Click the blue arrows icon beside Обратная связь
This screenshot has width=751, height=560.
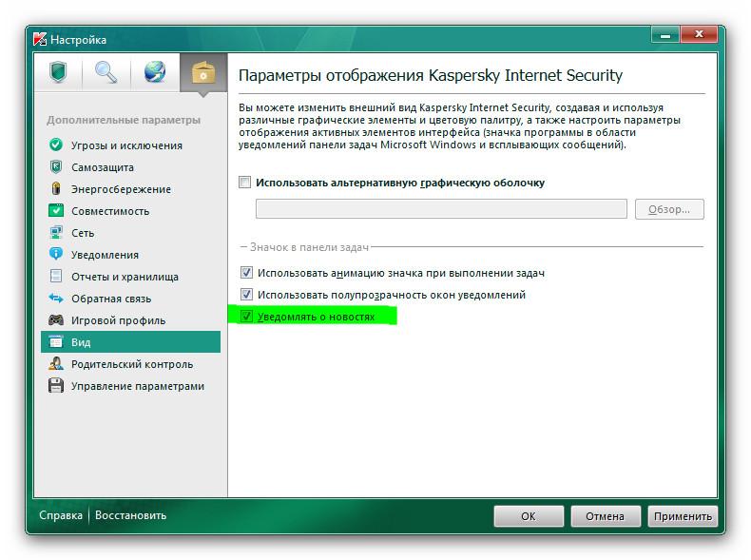click(56, 298)
